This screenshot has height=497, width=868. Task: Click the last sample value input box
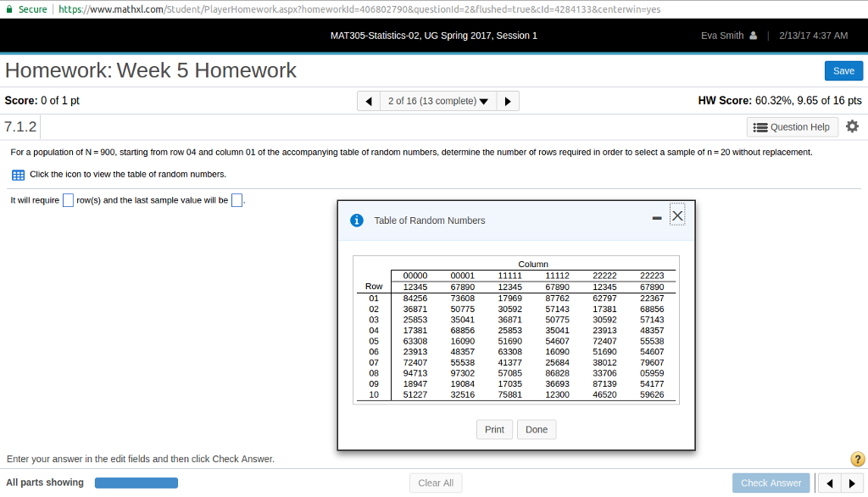pos(237,200)
